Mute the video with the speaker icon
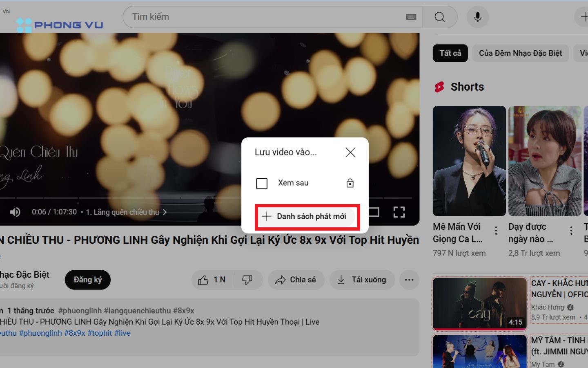This screenshot has height=368, width=588. [15, 212]
